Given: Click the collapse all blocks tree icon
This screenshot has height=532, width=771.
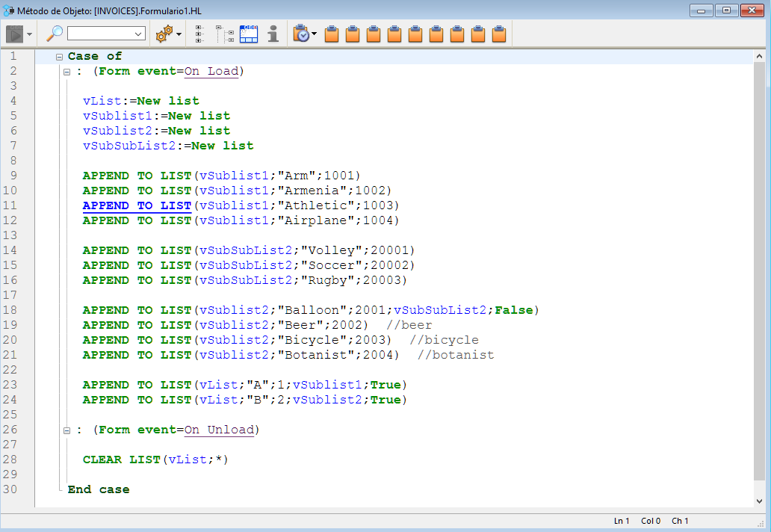Looking at the screenshot, I should [x=225, y=34].
